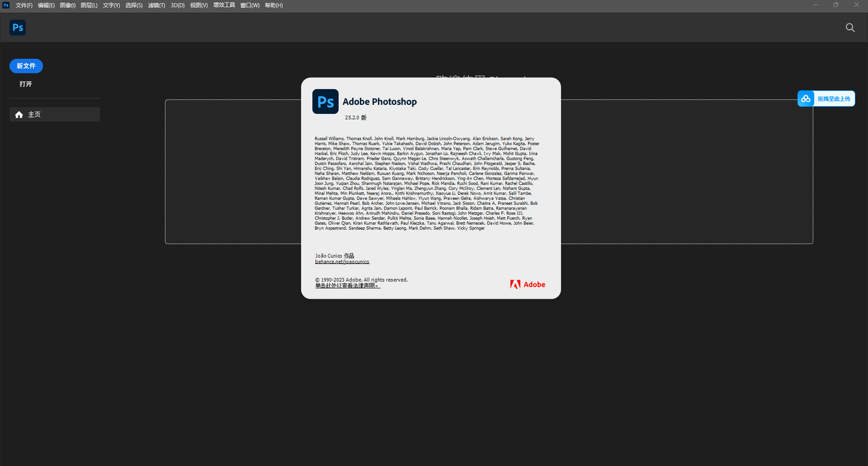This screenshot has width=868, height=466.
Task: Open the 编辑(E) menu
Action: coord(46,5)
